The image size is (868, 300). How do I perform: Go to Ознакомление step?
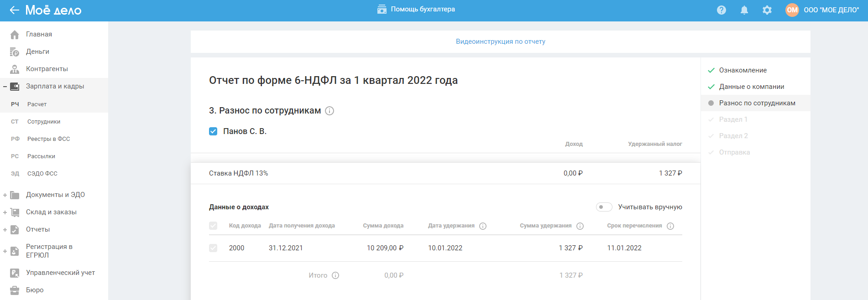[743, 70]
